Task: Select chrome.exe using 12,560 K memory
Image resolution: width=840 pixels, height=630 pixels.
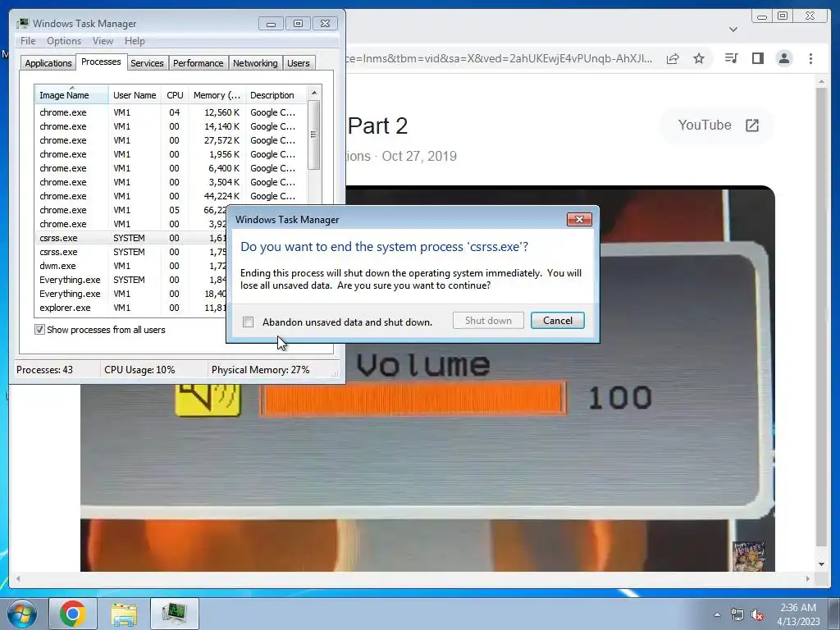Action: pos(171,112)
